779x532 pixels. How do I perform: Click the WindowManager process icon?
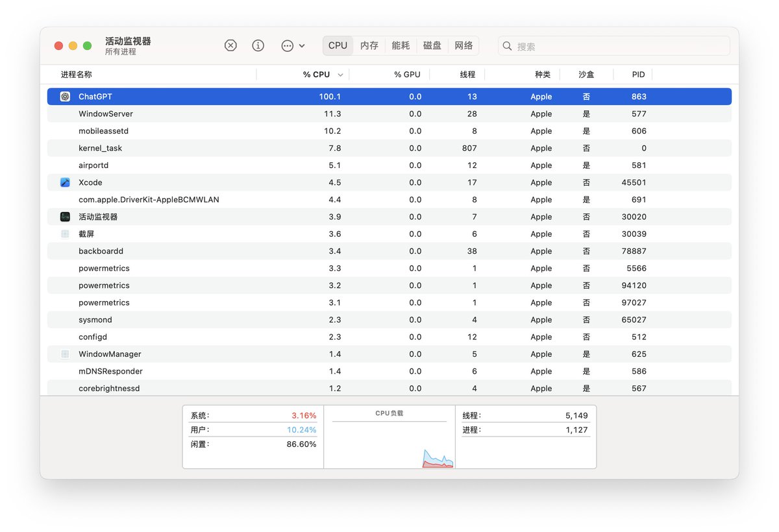click(65, 354)
